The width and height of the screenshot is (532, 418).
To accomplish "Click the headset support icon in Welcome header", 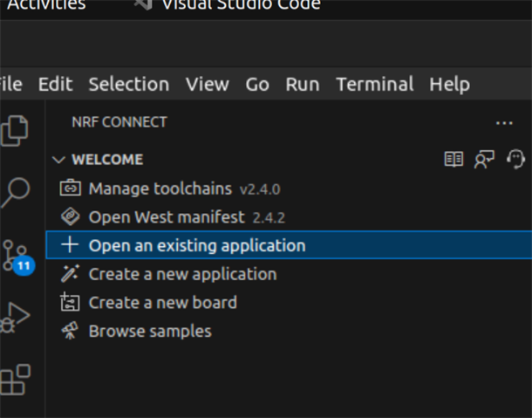I will pos(515,159).
